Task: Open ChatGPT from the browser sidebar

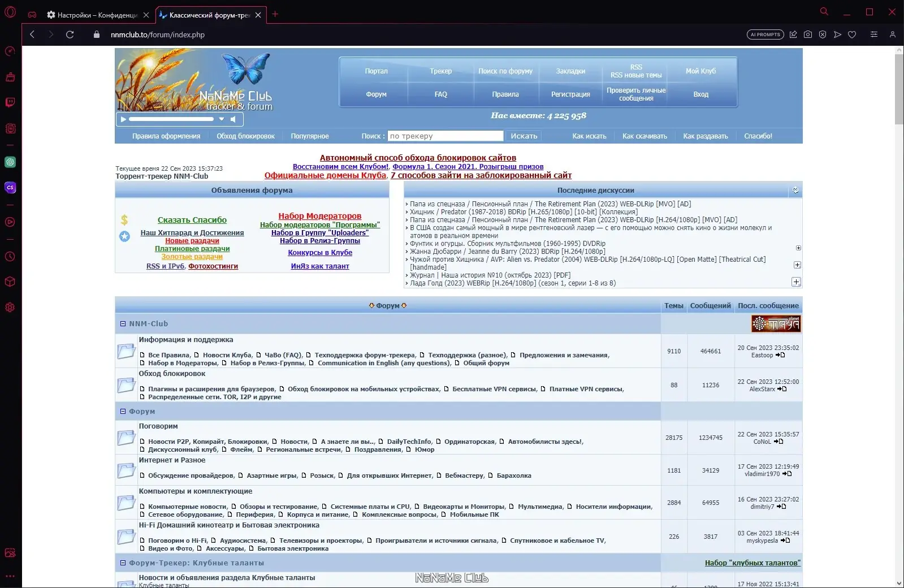Action: click(10, 162)
